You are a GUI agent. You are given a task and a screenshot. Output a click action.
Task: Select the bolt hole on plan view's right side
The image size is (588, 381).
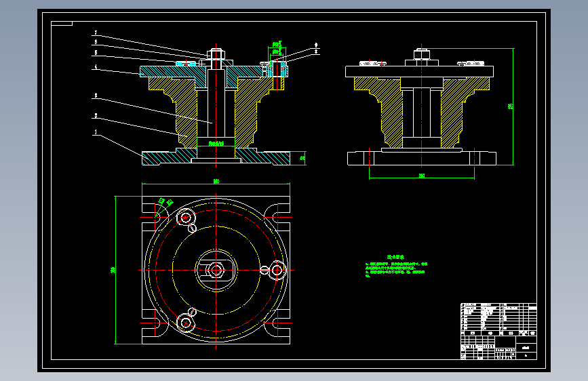pos(277,270)
